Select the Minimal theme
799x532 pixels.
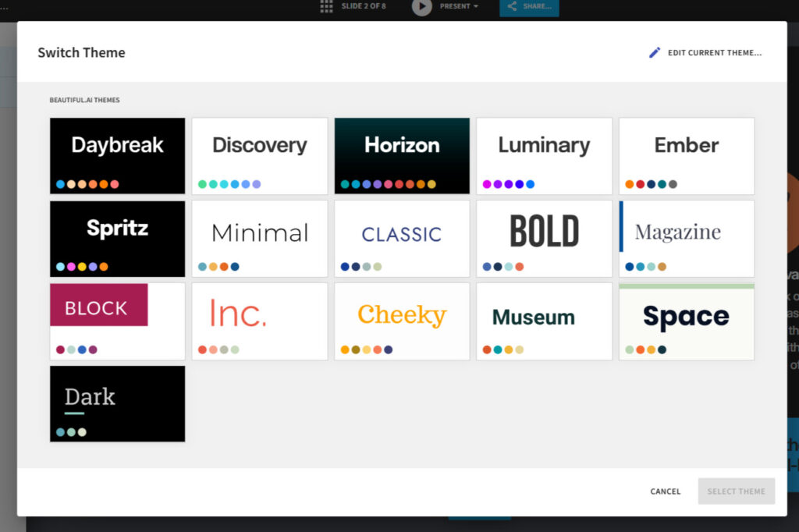260,239
